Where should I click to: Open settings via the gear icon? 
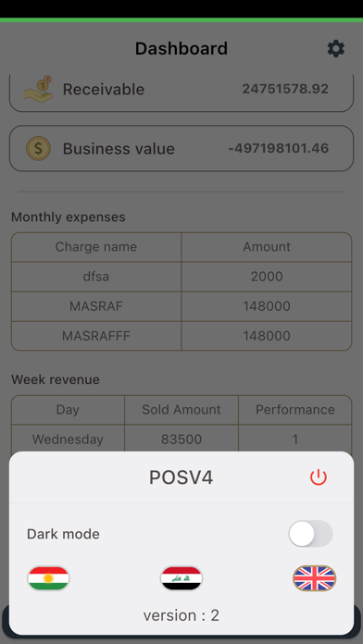point(336,49)
